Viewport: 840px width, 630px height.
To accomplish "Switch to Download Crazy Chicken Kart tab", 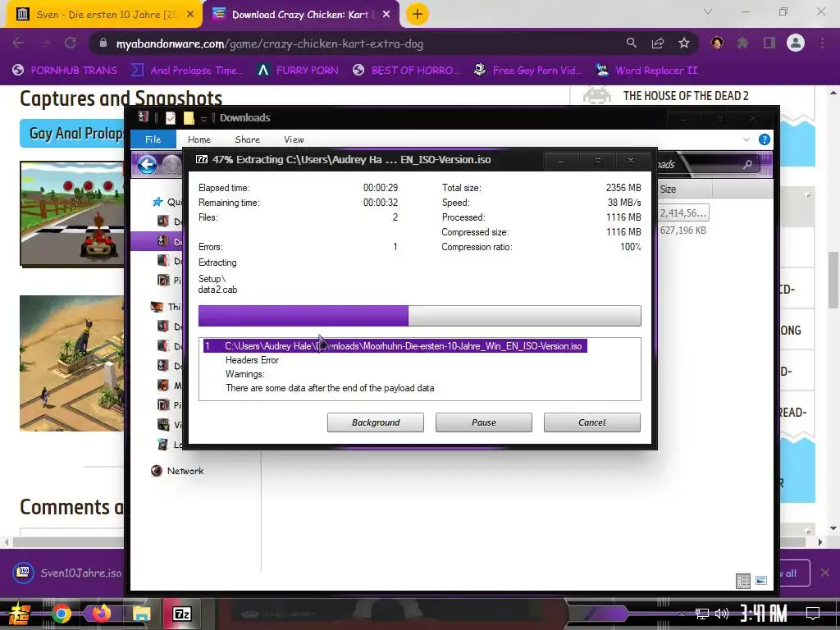I will point(301,15).
